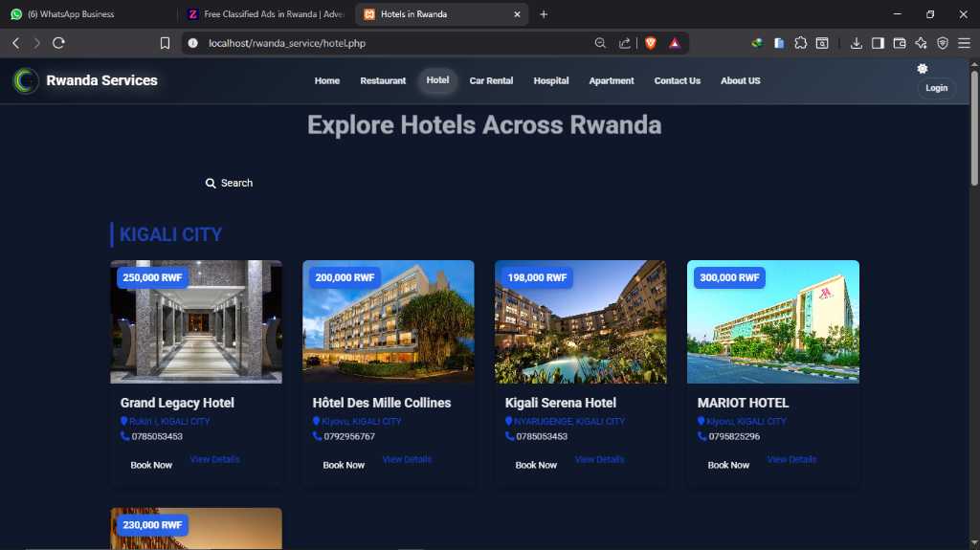Click the Hôtel Des Mille Collines photo

pyautogui.click(x=389, y=322)
